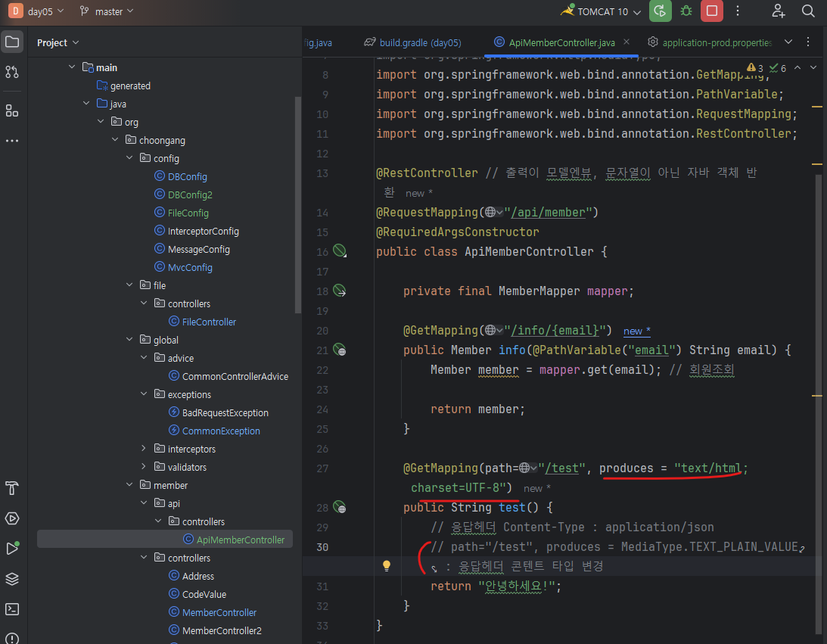Go to previous highlighted error arrow
The width and height of the screenshot is (827, 644).
[x=797, y=67]
